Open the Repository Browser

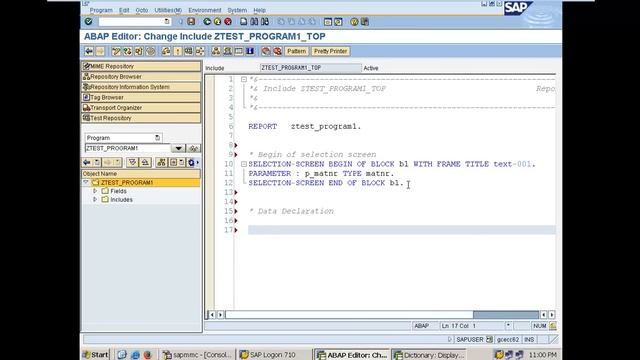point(141,76)
